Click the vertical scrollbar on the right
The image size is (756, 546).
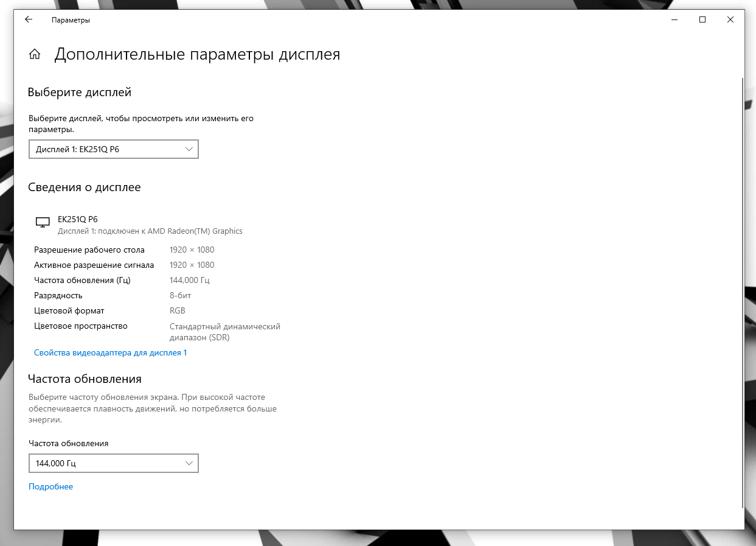click(741, 292)
